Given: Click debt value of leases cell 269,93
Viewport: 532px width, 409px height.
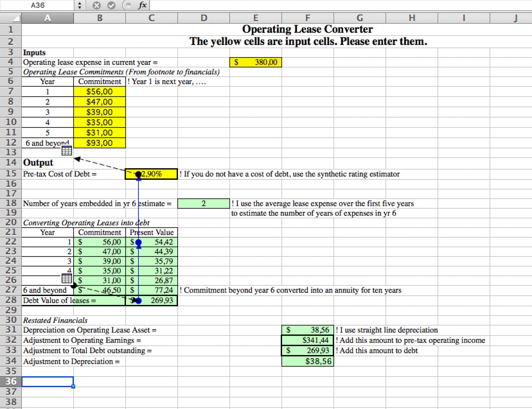Looking at the screenshot, I should coord(152,300).
